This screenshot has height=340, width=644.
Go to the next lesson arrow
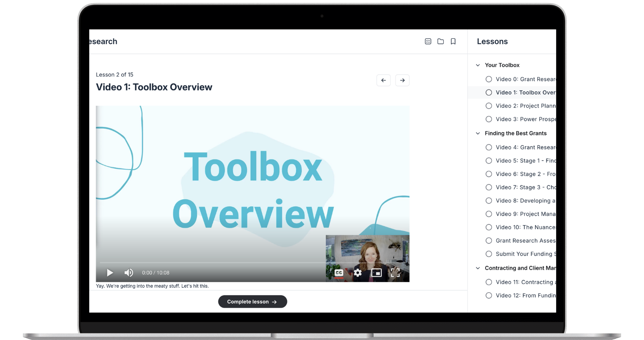pos(402,80)
